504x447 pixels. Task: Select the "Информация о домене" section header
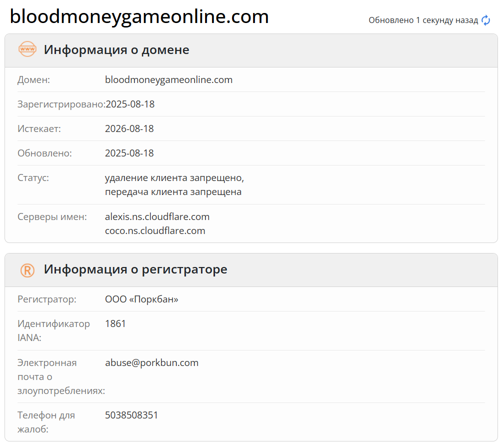[116, 50]
